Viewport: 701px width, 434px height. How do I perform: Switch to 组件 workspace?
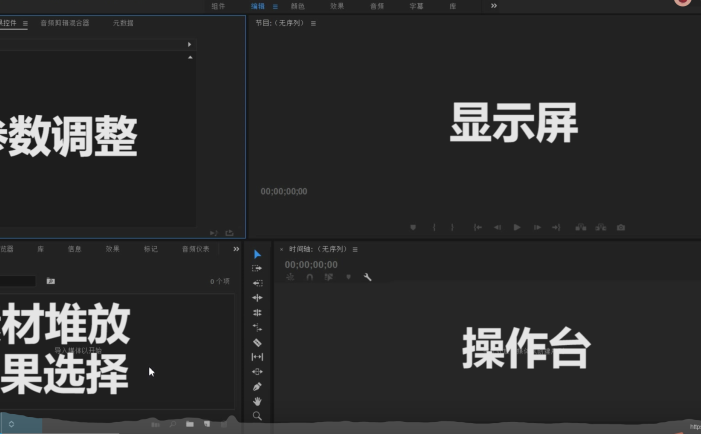[x=218, y=6]
